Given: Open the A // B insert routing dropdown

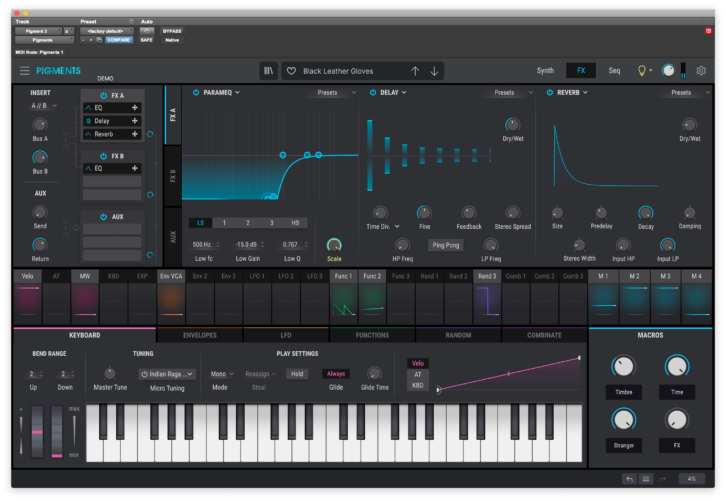Looking at the screenshot, I should coord(44,106).
